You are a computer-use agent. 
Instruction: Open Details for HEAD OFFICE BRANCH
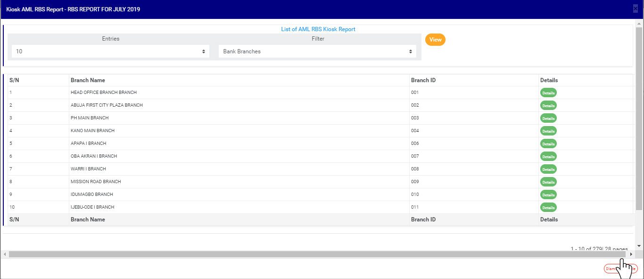click(x=548, y=93)
